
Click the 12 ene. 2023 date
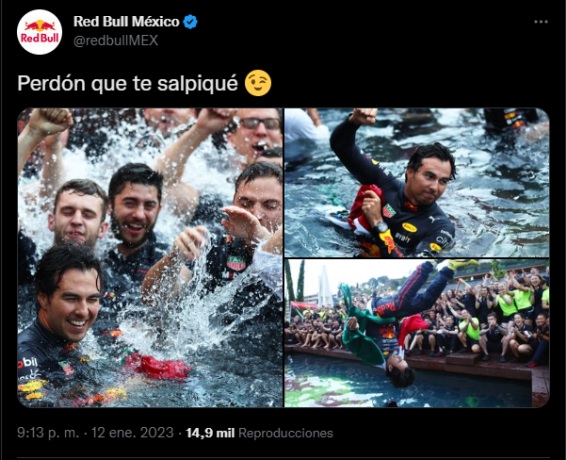[x=132, y=433]
